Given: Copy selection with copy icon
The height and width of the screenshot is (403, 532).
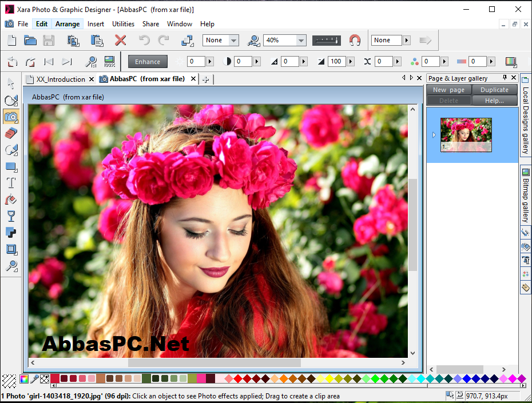Looking at the screenshot, I should click(x=73, y=41).
